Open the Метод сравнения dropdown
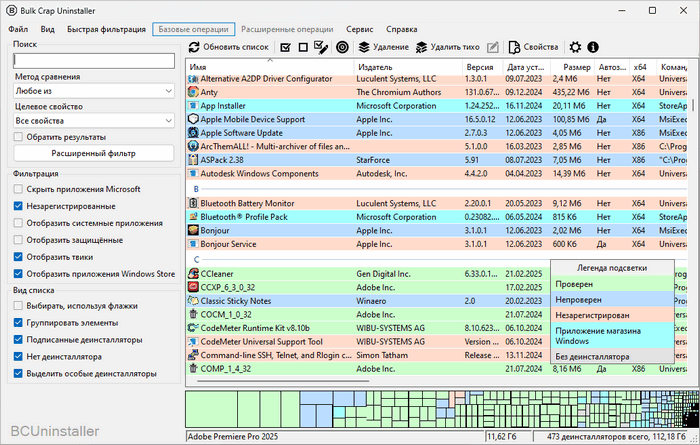The height and width of the screenshot is (445, 700). 94,91
